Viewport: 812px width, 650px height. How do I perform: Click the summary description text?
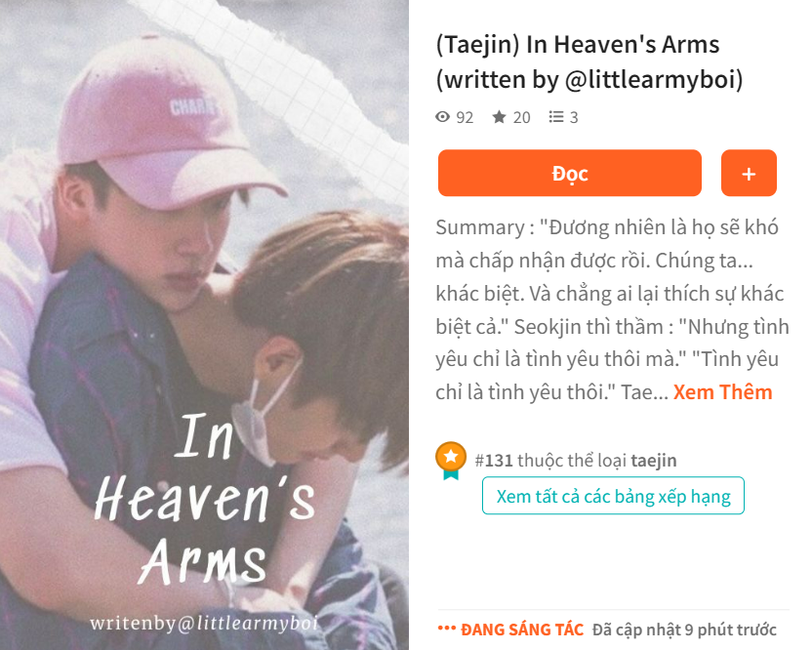coord(612,309)
